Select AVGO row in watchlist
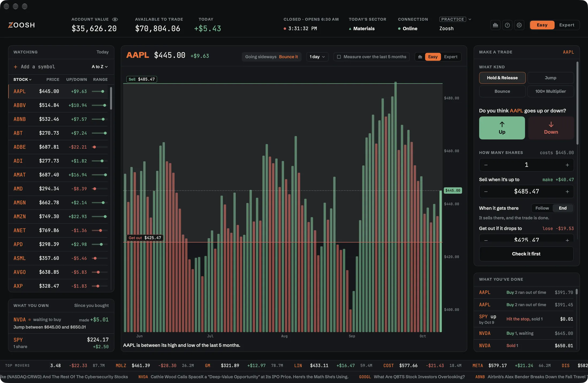Screen dimensions: 588x383 tap(59, 272)
